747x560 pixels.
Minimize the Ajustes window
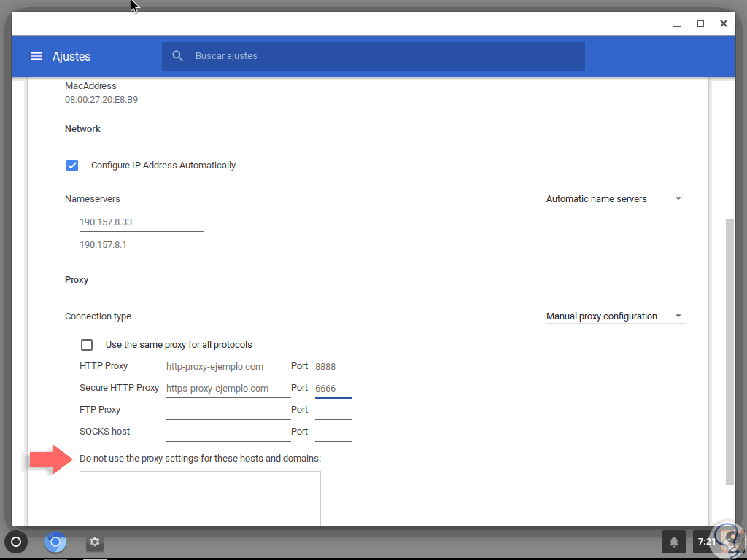tap(677, 24)
